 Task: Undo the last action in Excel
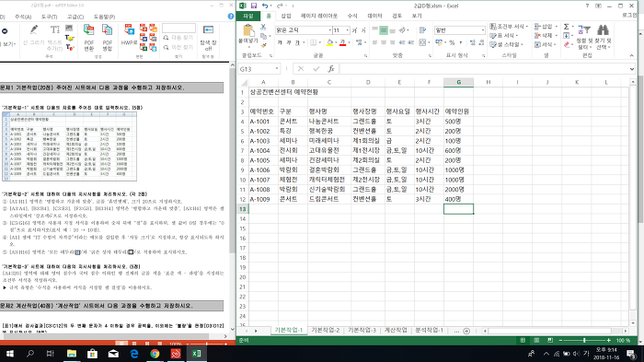coord(265,6)
